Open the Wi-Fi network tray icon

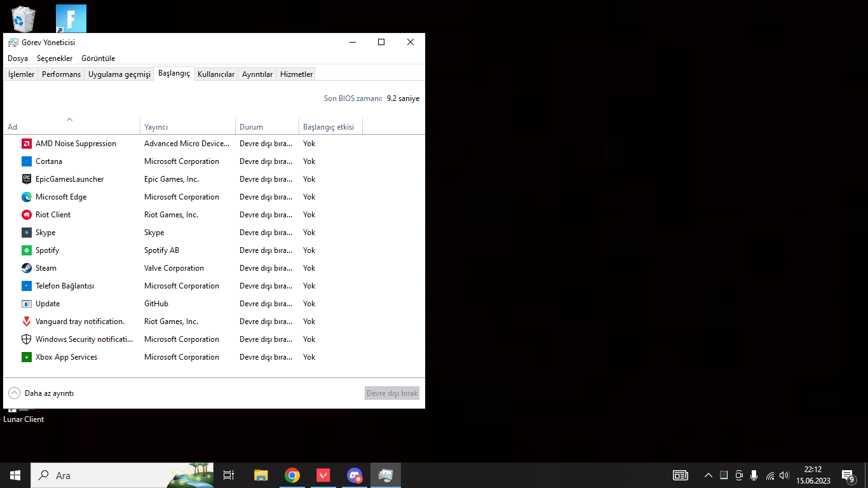[x=770, y=475]
